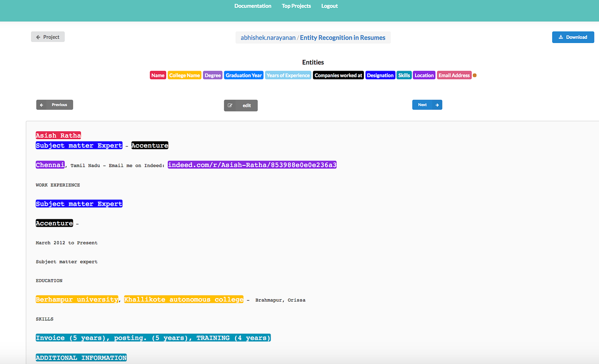
Task: Open Entity Recognition in Resumes project link
Action: click(x=343, y=38)
